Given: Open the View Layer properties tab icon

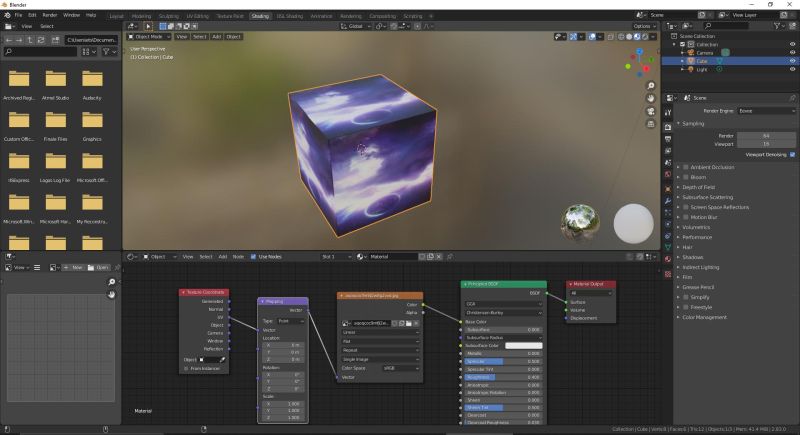Looking at the screenshot, I should pyautogui.click(x=668, y=151).
